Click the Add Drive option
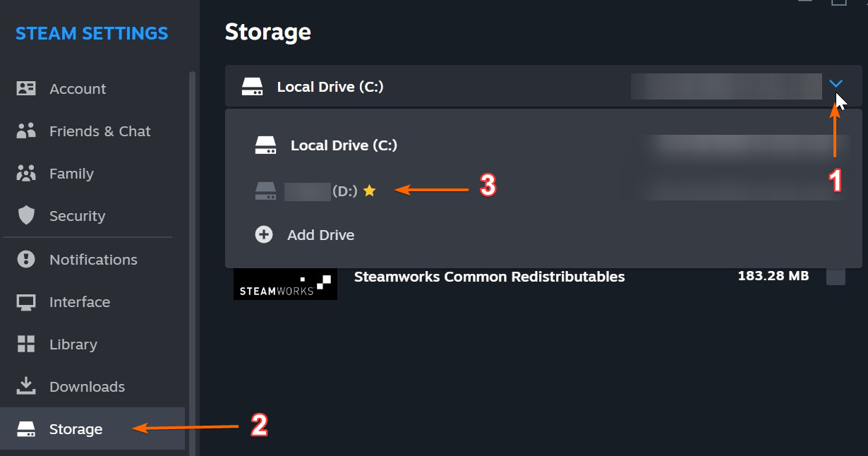Viewport: 868px width, 456px height. click(x=320, y=235)
